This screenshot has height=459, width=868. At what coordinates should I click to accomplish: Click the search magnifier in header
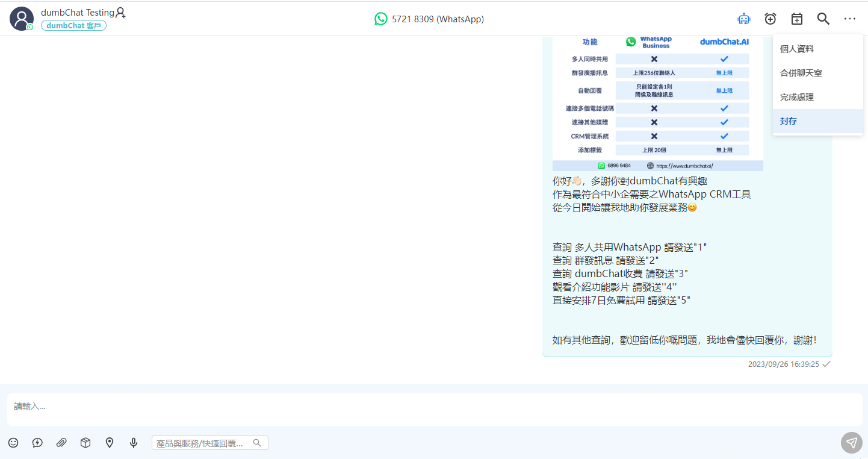[823, 19]
